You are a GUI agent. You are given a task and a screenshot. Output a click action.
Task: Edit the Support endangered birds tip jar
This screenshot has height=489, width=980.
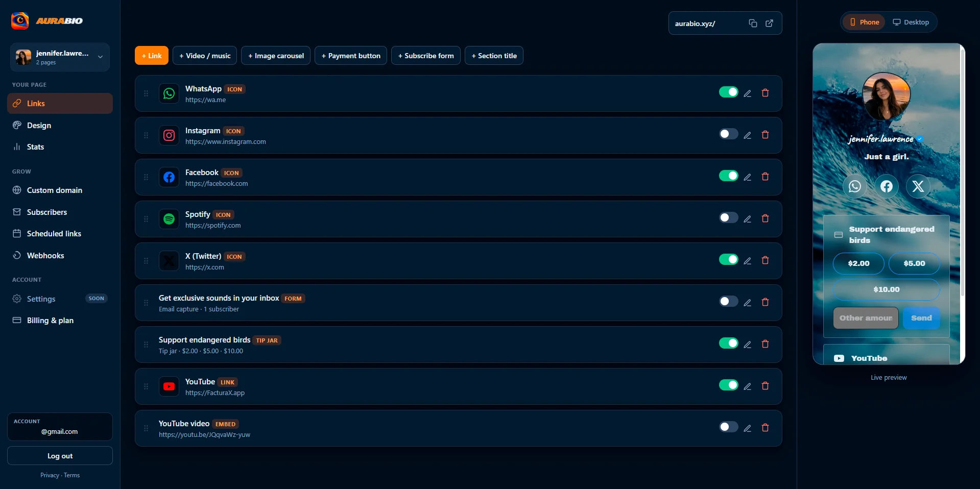click(747, 345)
